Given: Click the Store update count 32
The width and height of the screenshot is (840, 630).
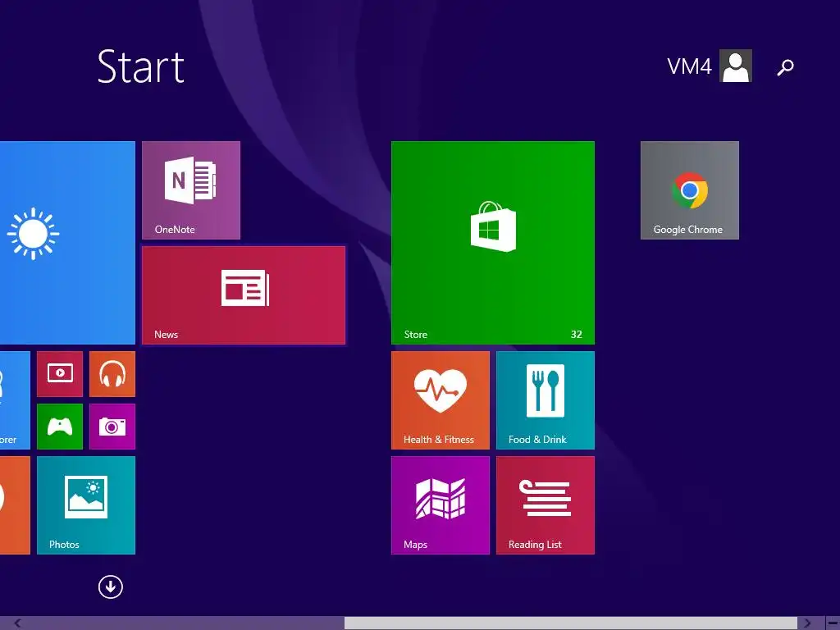Looking at the screenshot, I should [577, 335].
